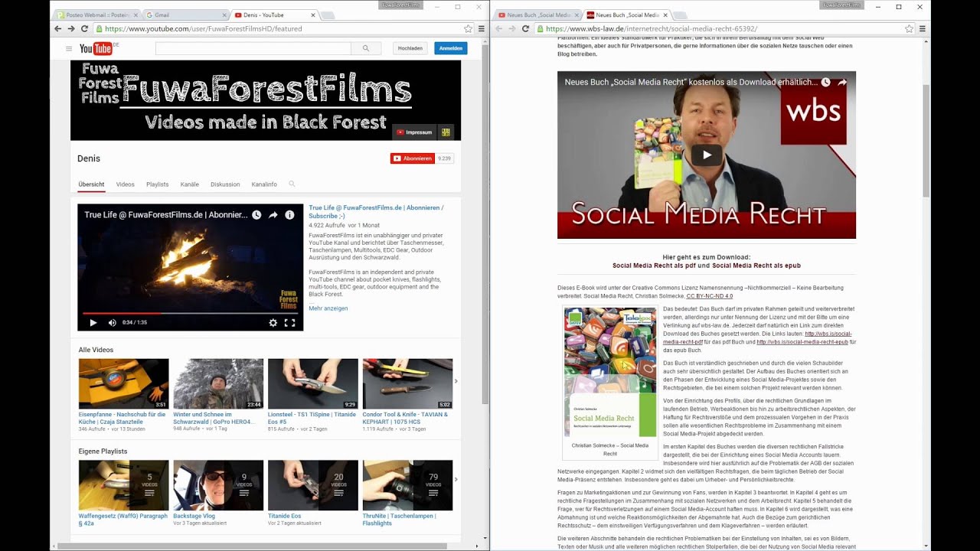Open the Diskussion channel tab
The image size is (980, 551).
(225, 184)
